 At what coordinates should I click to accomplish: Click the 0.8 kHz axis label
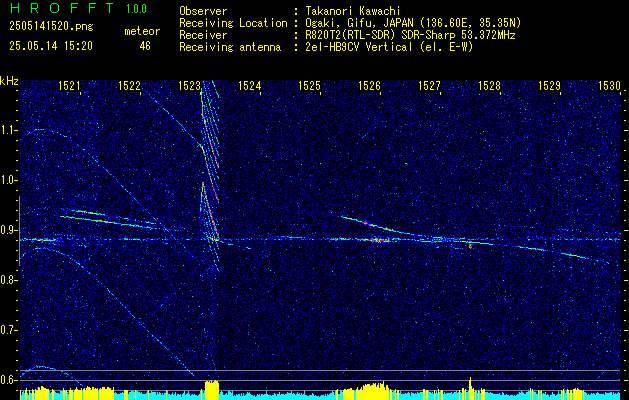8,280
